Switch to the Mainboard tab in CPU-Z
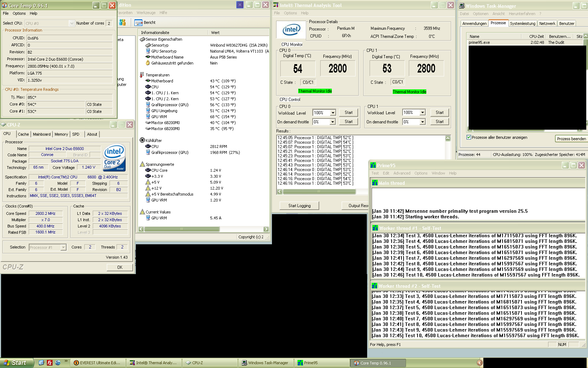Viewport: 588px width, 368px height. pyautogui.click(x=42, y=134)
